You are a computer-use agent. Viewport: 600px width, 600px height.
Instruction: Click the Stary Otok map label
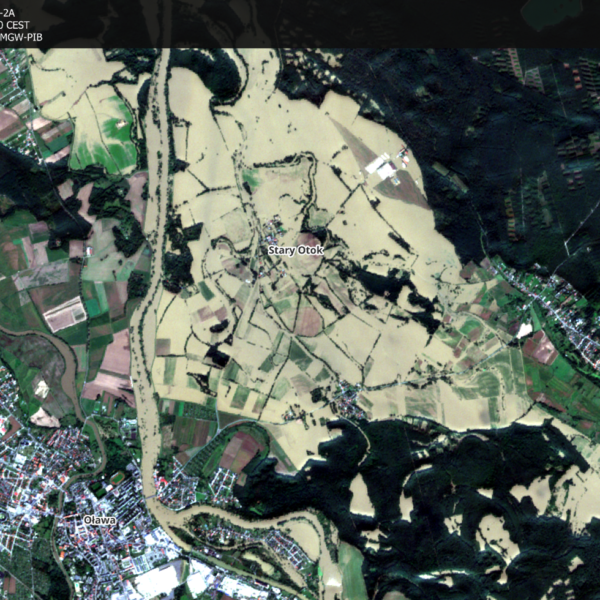coord(295,251)
